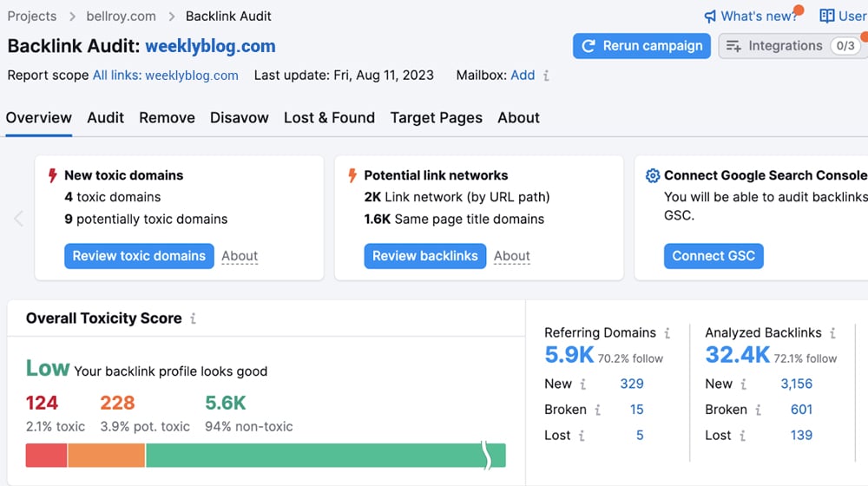Switch to the Disavow tab
Image resolution: width=868 pixels, height=486 pixels.
click(x=240, y=118)
